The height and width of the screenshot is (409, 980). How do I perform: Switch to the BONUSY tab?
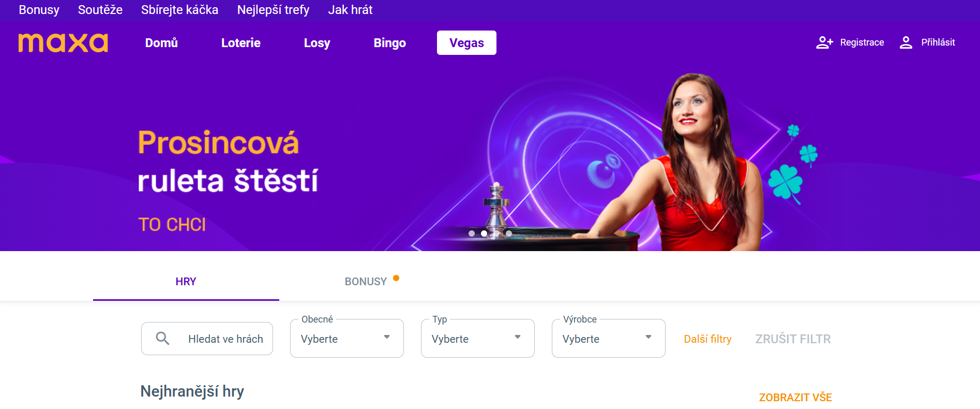(366, 282)
